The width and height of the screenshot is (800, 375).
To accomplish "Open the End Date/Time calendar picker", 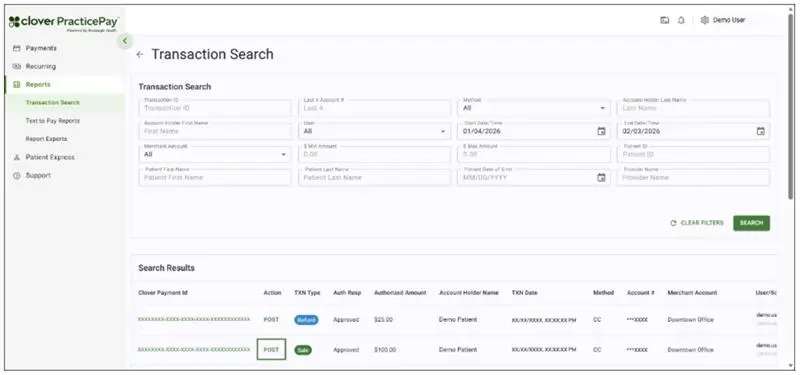I will coord(761,131).
